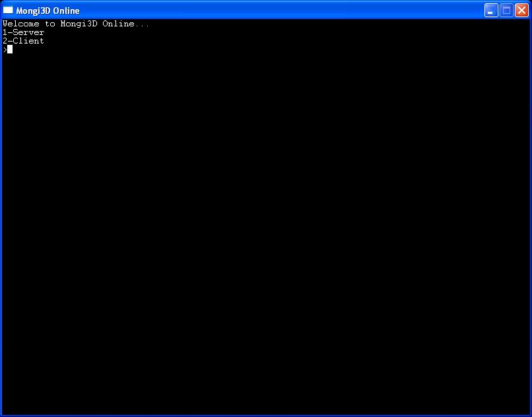Click the 'Welcome to Mongi3D Online...' line
Viewport: 532px width, 417px height.
point(76,24)
